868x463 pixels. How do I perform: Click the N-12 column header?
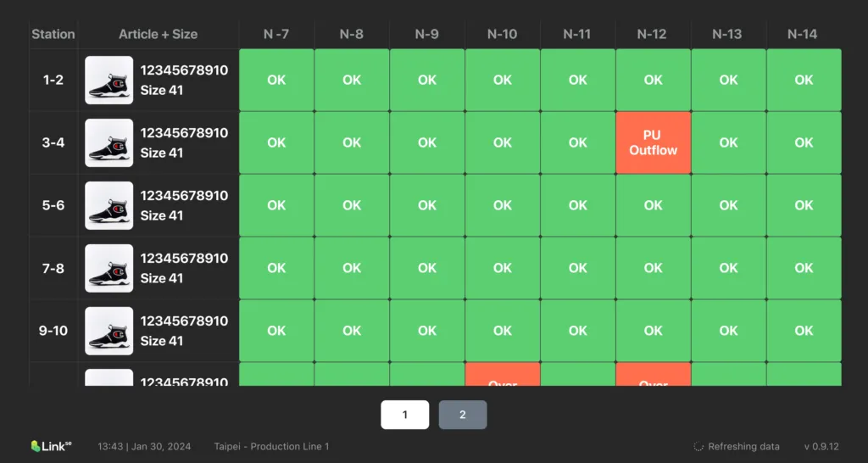(x=653, y=34)
